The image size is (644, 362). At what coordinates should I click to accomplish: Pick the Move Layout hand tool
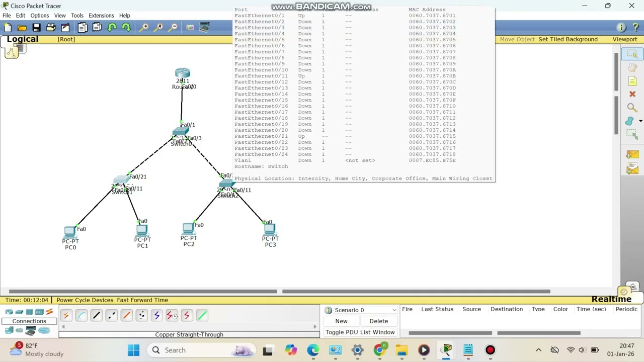click(632, 67)
